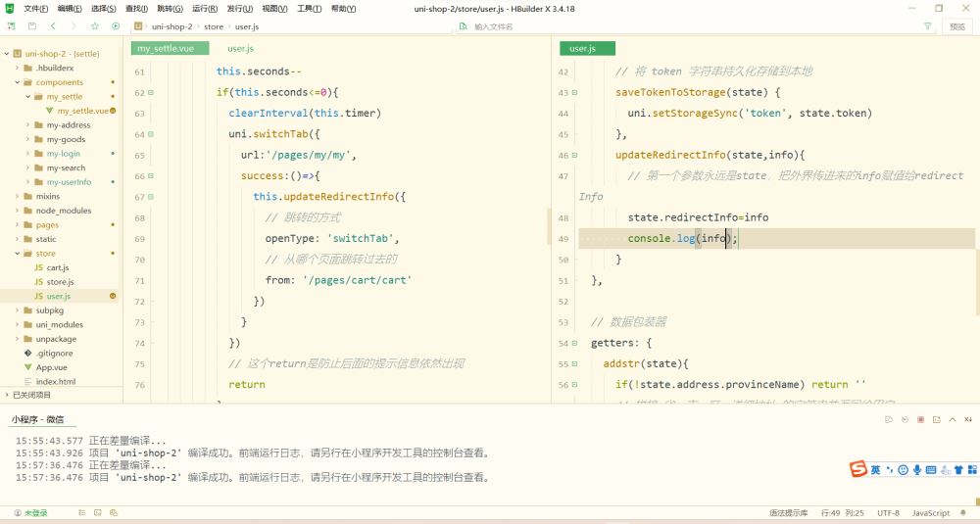Viewport: 980px width, 524px height.
Task: Go back with the left arrow icon
Action: tap(53, 26)
